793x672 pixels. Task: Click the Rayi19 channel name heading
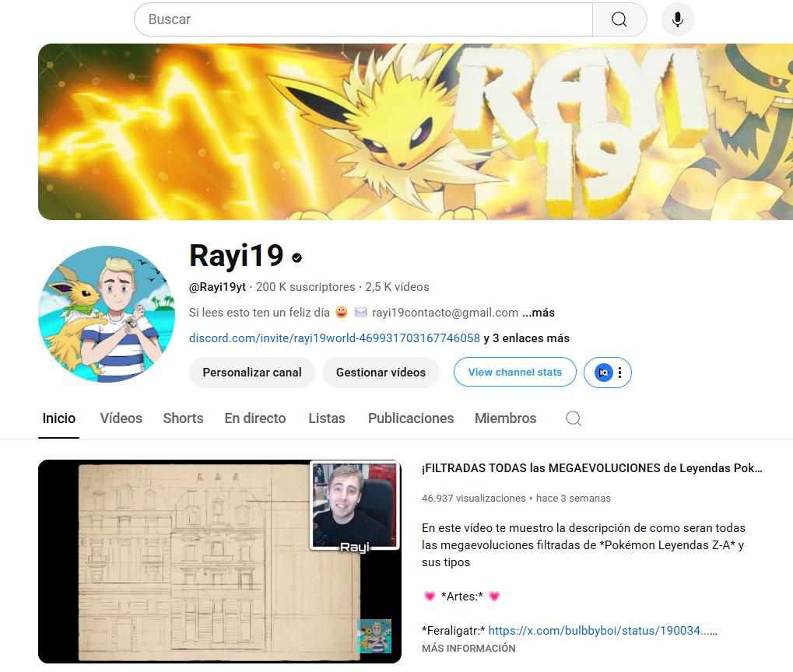click(236, 256)
